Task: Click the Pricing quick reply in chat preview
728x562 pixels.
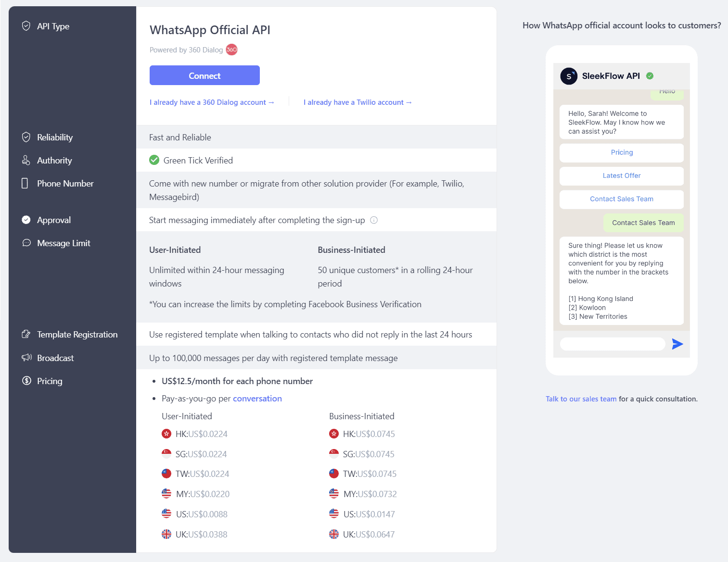Action: pyautogui.click(x=622, y=152)
